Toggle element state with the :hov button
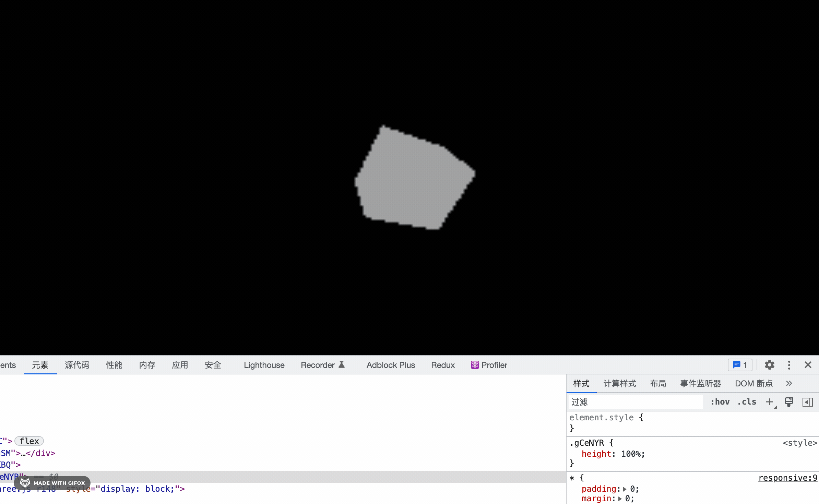819x504 pixels. pos(720,401)
